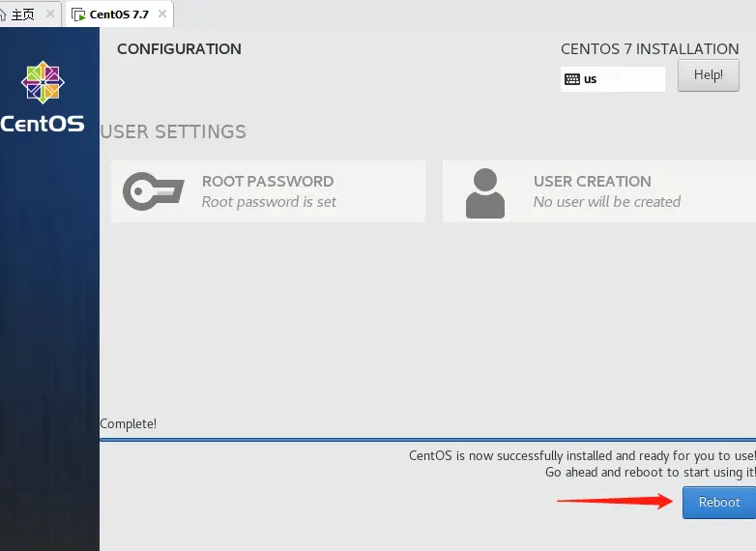Image resolution: width=756 pixels, height=551 pixels.
Task: Click 'No user will be created' text
Action: (x=607, y=202)
